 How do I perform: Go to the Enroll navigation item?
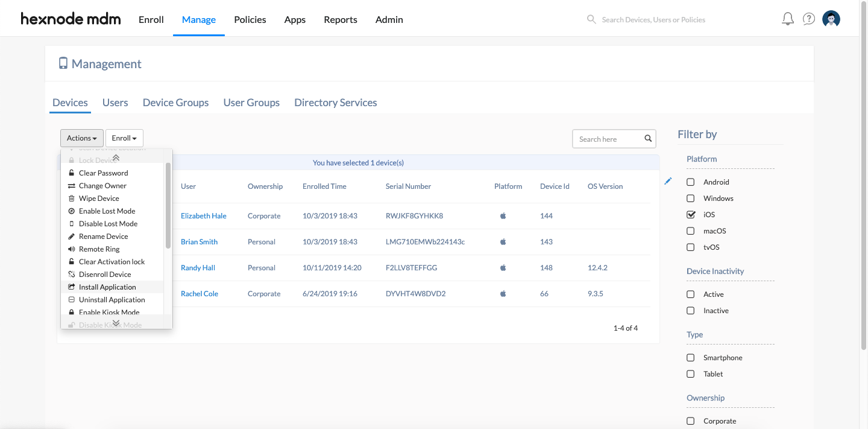tap(151, 19)
